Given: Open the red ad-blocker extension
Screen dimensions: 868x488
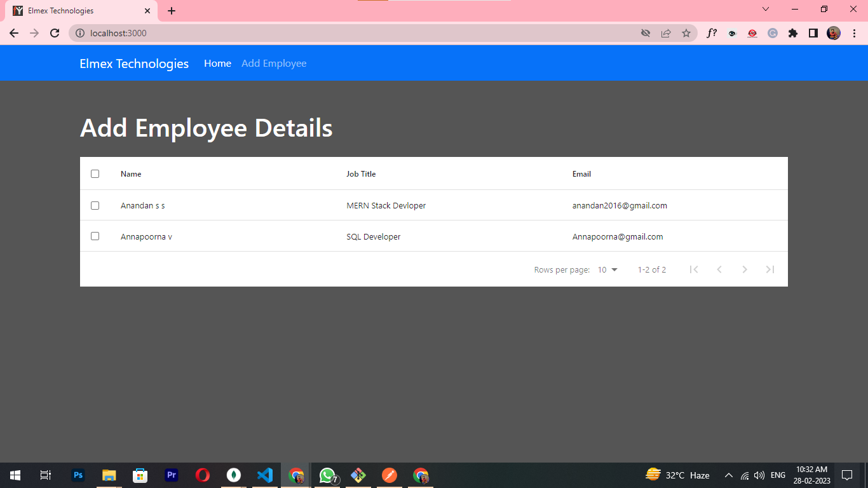Looking at the screenshot, I should [752, 33].
